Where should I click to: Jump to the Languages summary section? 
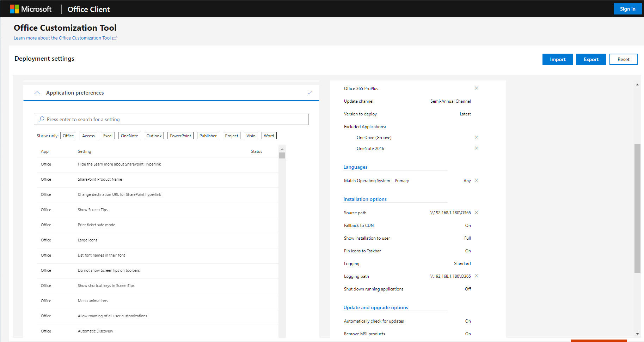pyautogui.click(x=355, y=167)
